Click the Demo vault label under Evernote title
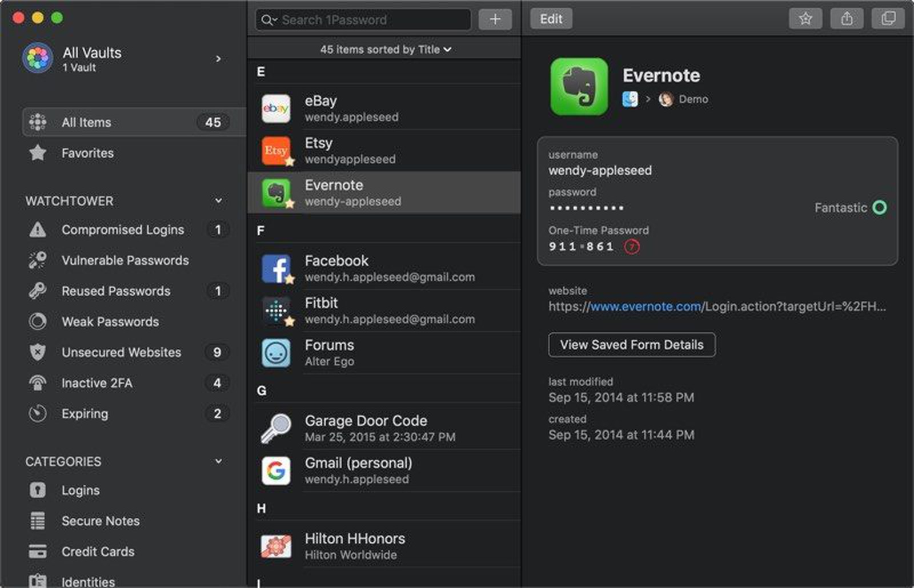This screenshot has width=914, height=588. (693, 99)
